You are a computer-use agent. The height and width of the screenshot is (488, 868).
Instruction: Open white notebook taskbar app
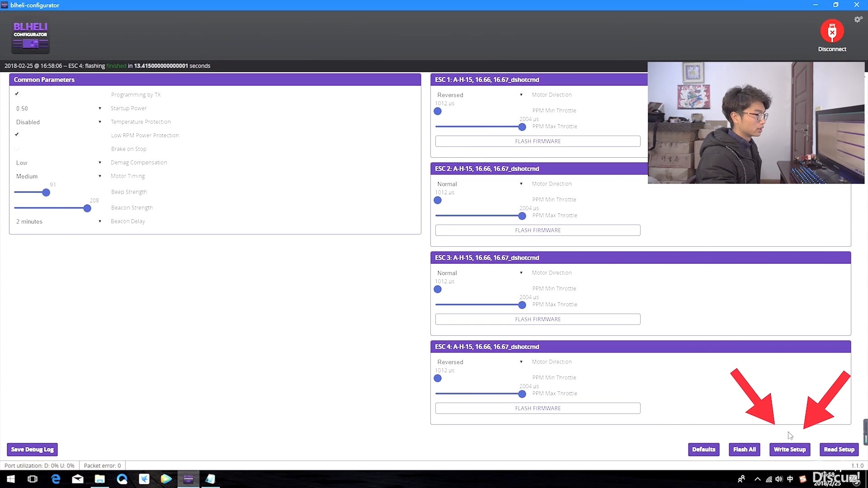pyautogui.click(x=211, y=479)
